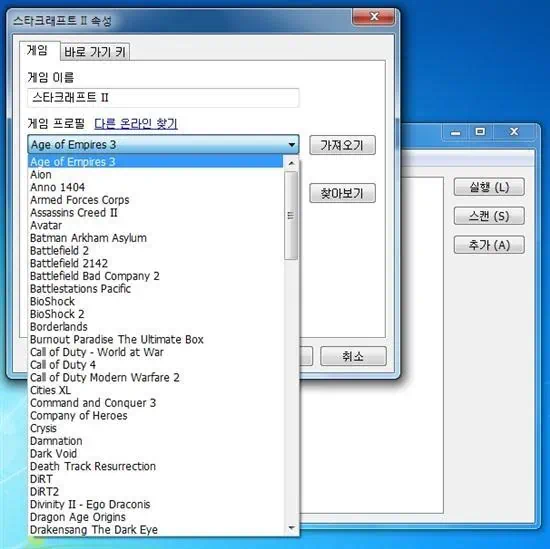The image size is (550, 549).
Task: Click 실행 (L) in the back window
Action: point(489,187)
